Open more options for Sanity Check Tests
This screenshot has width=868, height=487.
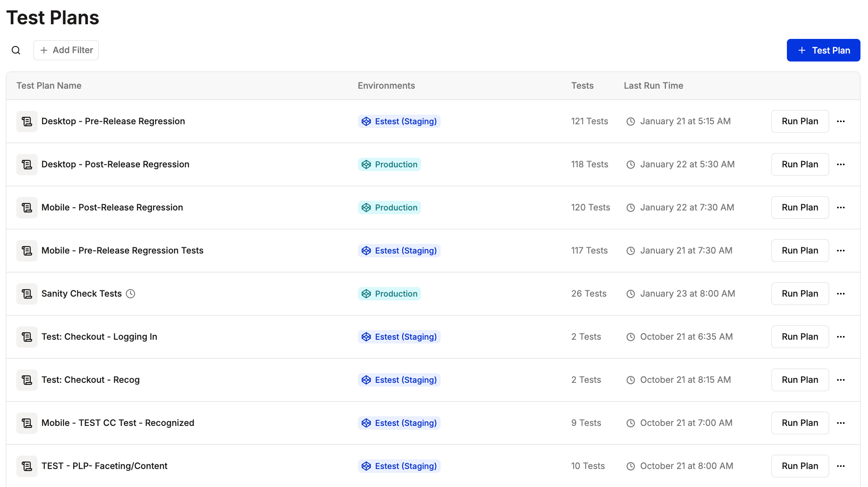pyautogui.click(x=841, y=294)
